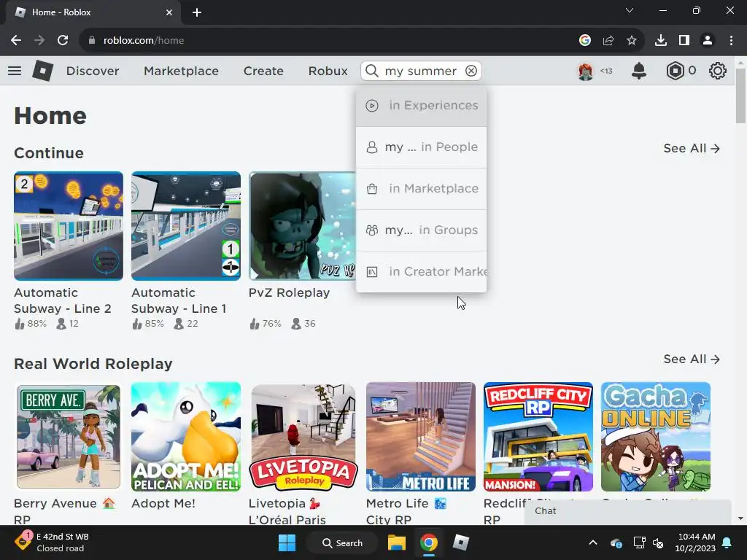Open the Discover page
This screenshot has width=747, height=560.
click(93, 71)
